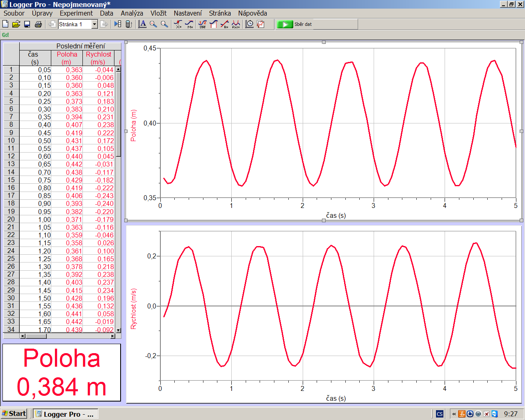Screen dimensions: 525x420
Task: Click the tray icon with the red X
Action: [486, 414]
